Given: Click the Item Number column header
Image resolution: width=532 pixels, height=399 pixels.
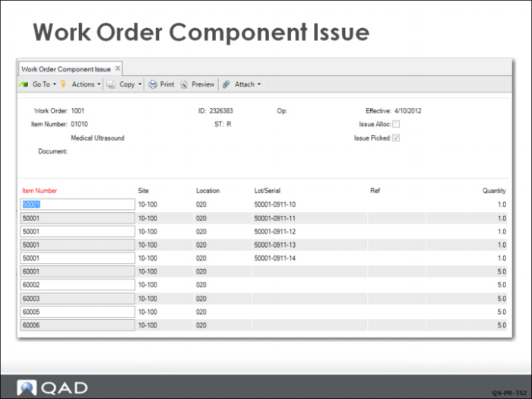Looking at the screenshot, I should click(40, 191).
